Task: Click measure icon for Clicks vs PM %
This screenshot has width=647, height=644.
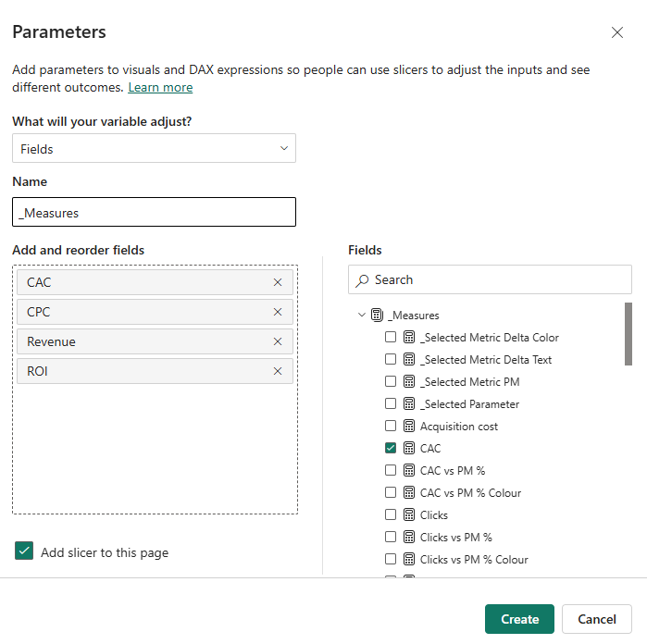Action: pyautogui.click(x=409, y=538)
